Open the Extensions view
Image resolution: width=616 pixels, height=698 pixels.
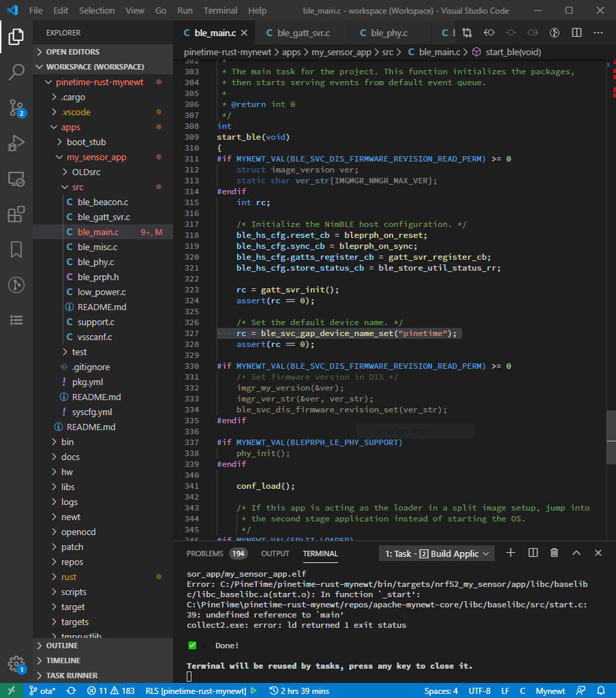coord(16,214)
